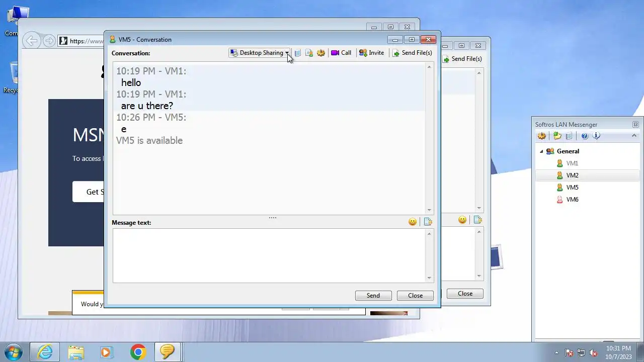Open quick message templates icon in VM5 conversation
Viewport: 644px width, 362px height.
pyautogui.click(x=428, y=222)
